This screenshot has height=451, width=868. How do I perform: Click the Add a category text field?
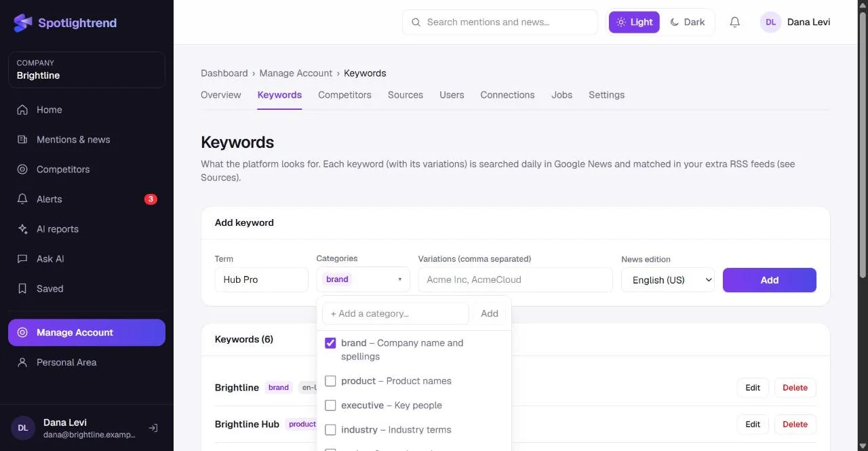click(x=395, y=313)
